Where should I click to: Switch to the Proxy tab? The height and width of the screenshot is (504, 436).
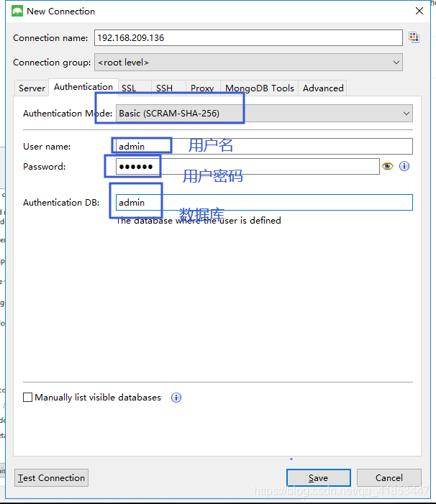pos(202,88)
